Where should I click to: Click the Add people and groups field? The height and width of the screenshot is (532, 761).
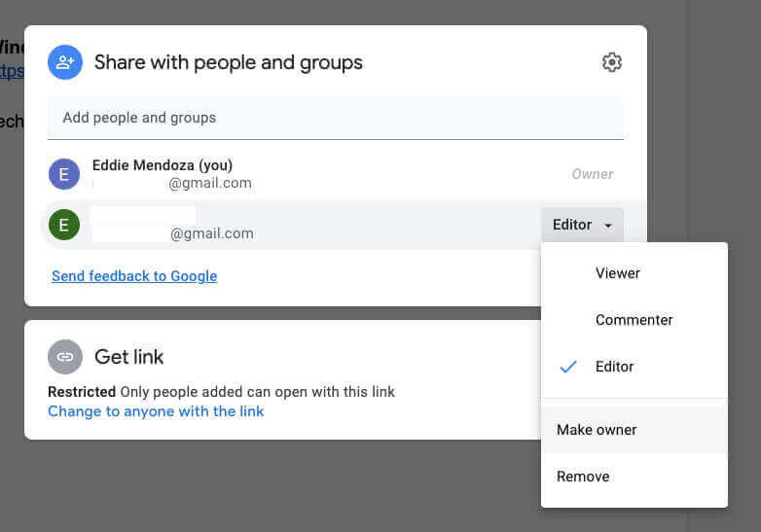336,118
